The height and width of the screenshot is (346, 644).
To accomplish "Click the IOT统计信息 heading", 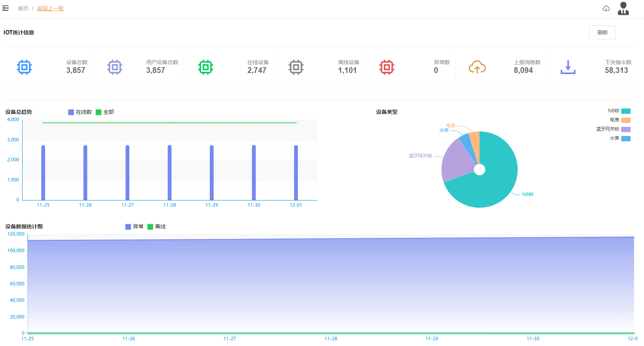I will pyautogui.click(x=19, y=32).
